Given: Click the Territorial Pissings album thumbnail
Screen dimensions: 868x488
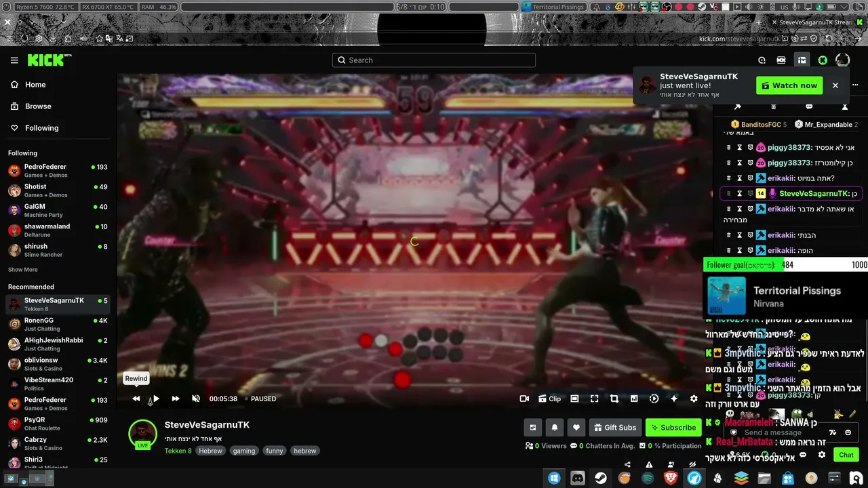Looking at the screenshot, I should (x=726, y=296).
